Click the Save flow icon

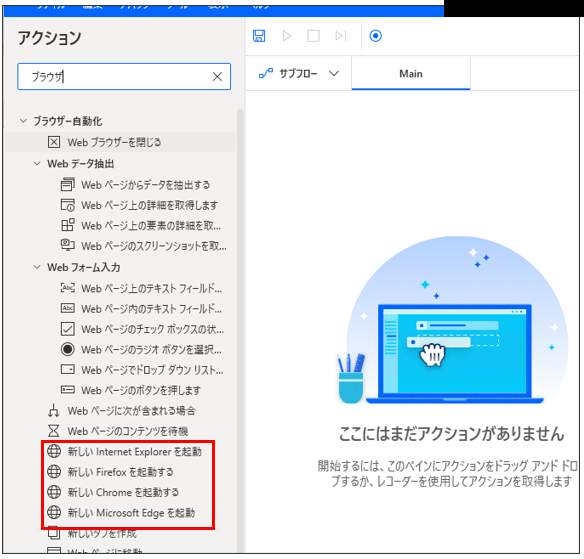coord(259,36)
